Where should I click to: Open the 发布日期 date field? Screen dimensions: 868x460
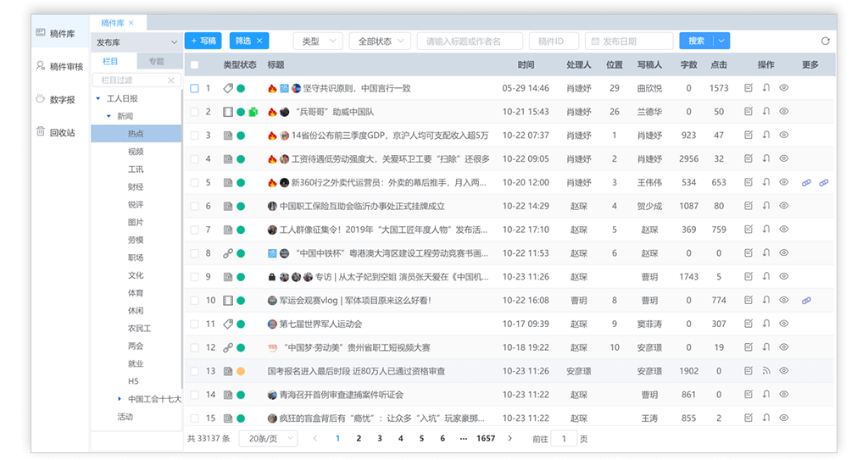coord(629,41)
